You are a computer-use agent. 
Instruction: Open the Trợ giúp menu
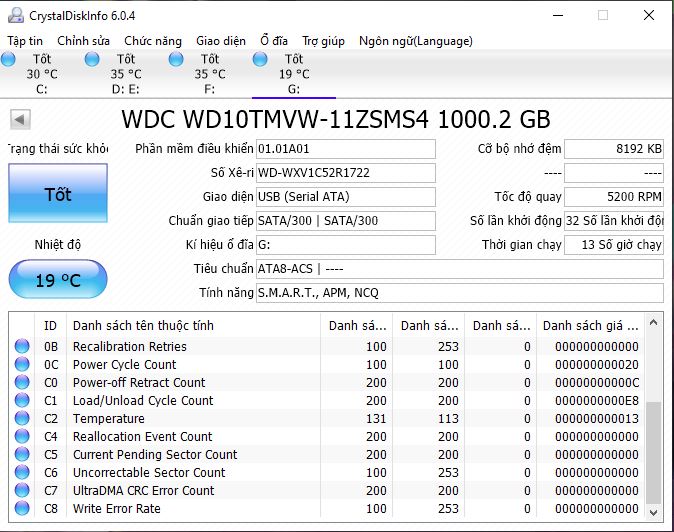(x=323, y=41)
